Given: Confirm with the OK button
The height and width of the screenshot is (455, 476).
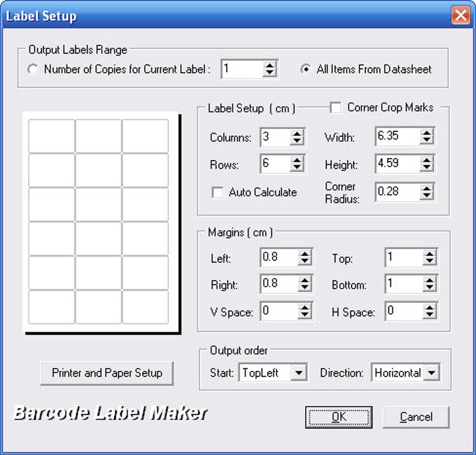Looking at the screenshot, I should 339,417.
